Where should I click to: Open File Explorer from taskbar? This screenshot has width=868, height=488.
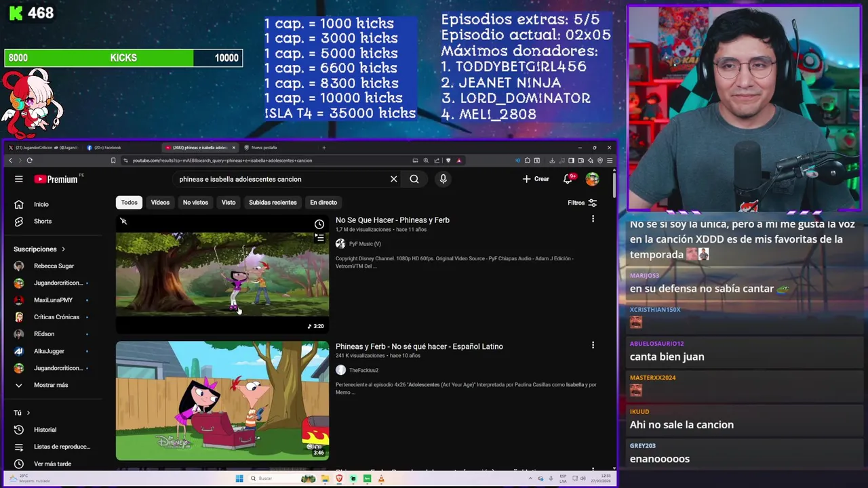pos(325,479)
